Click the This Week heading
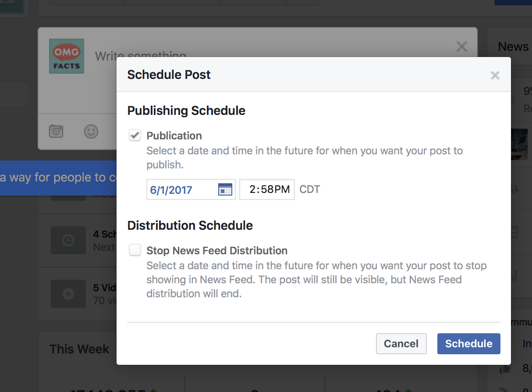532x392 pixels. (x=79, y=349)
